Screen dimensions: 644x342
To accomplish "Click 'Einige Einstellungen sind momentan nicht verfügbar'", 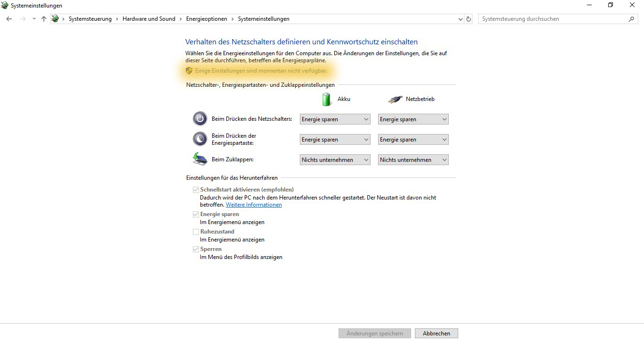I will (x=261, y=71).
